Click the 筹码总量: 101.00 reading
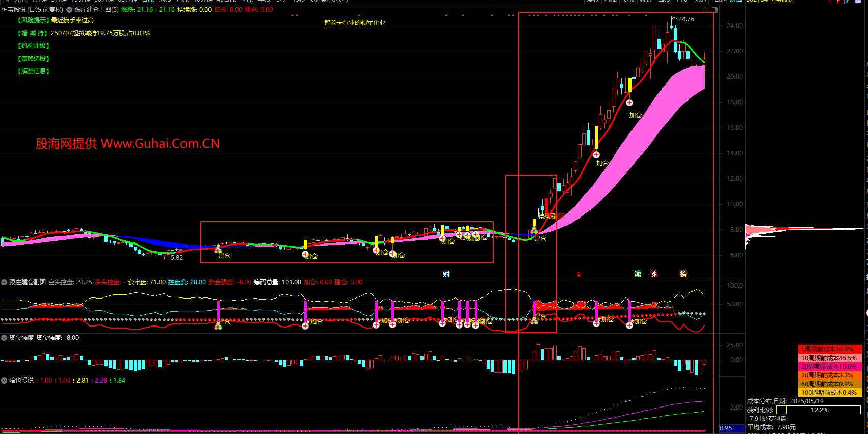 click(x=277, y=282)
